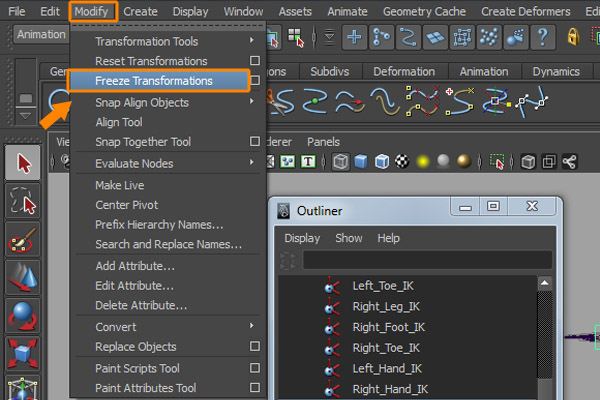Select Right_Foot_IK in Outliner
The width and height of the screenshot is (600, 400).
tap(388, 327)
